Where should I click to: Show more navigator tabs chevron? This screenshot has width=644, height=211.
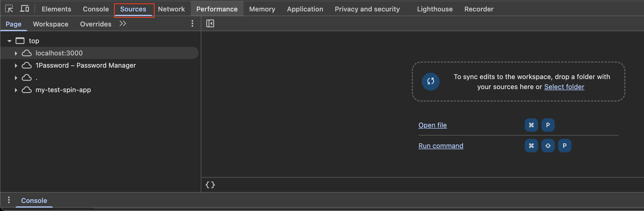pos(123,24)
